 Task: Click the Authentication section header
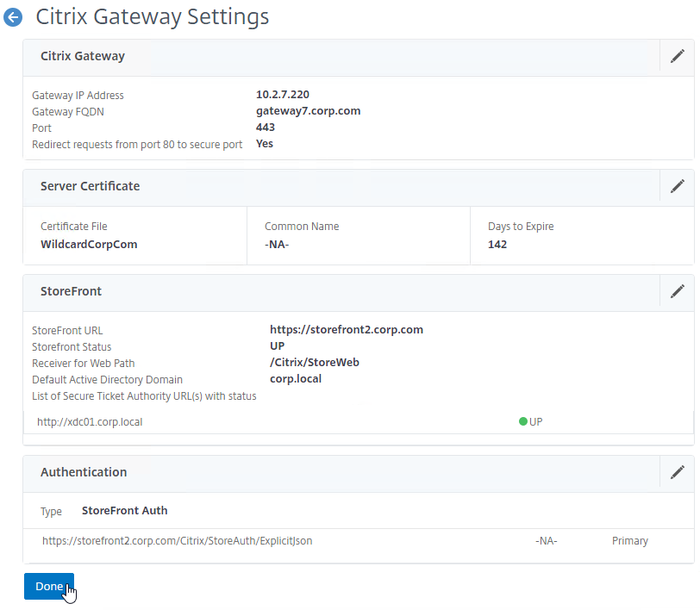[x=84, y=472]
